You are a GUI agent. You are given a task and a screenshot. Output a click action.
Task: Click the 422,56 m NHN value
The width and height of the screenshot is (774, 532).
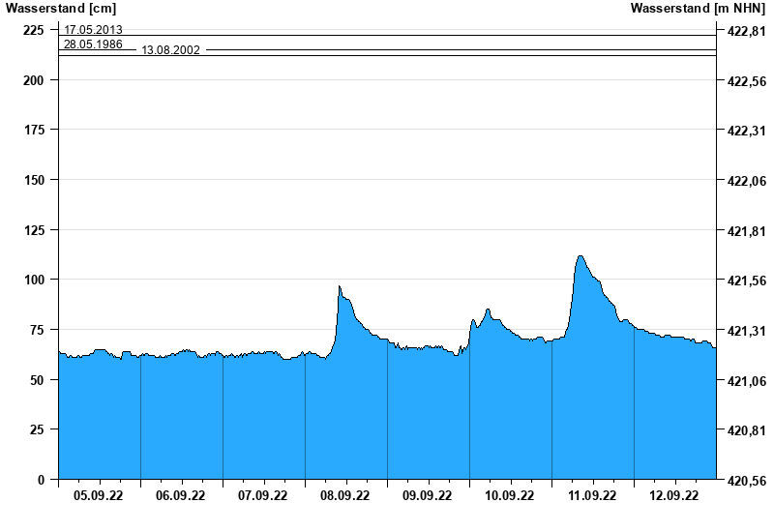pyautogui.click(x=747, y=81)
